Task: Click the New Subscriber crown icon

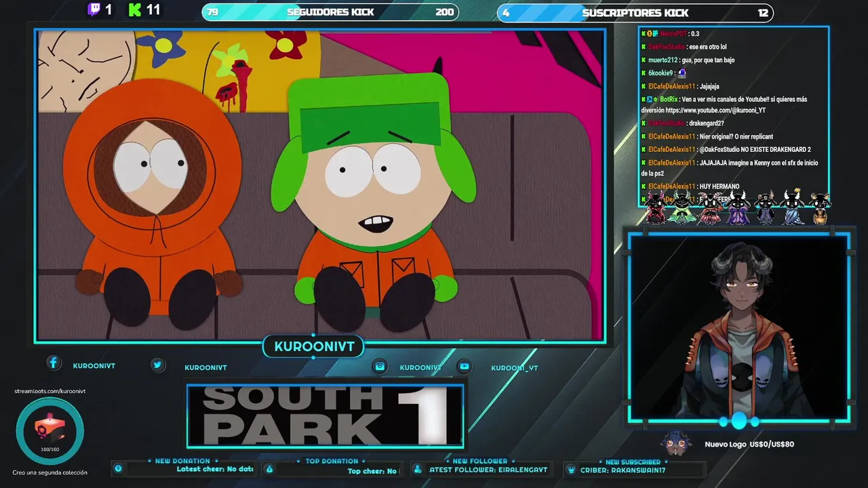Action: [x=571, y=469]
